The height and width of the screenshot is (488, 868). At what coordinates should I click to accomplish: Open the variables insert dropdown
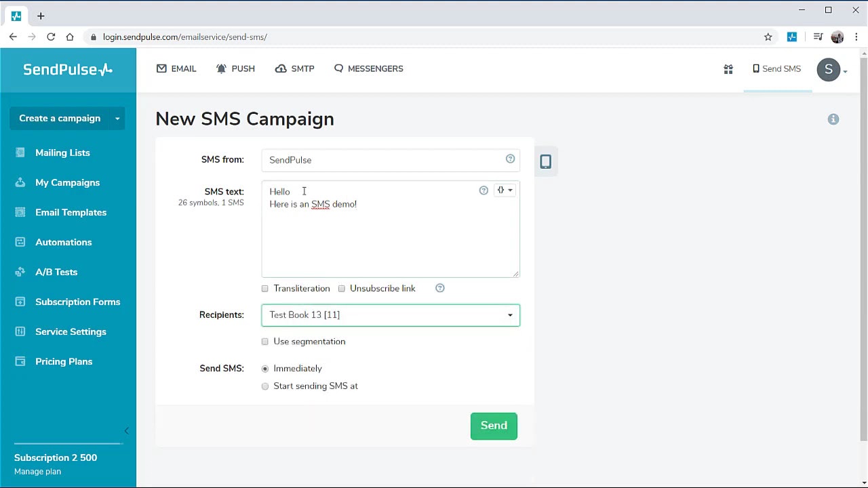(505, 190)
